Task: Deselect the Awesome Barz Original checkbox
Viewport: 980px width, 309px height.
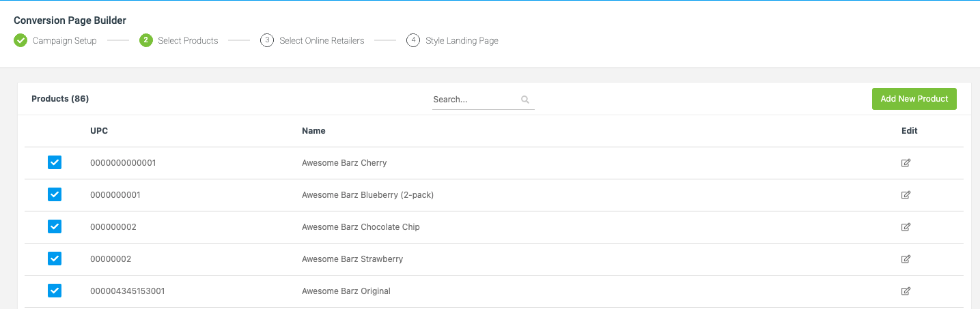Action: (x=55, y=291)
